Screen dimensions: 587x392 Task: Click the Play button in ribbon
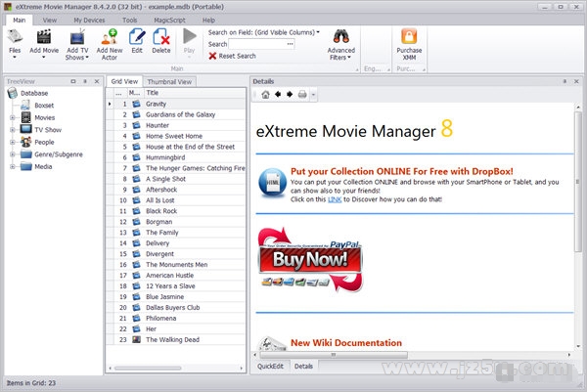pyautogui.click(x=190, y=36)
